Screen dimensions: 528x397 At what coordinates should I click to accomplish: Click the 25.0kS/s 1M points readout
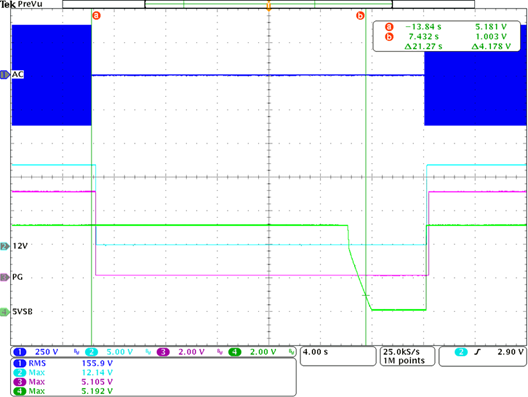(407, 356)
